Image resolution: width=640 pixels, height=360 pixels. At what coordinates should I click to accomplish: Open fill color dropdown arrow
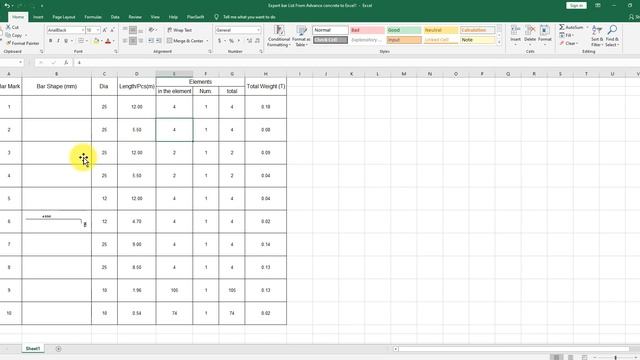pos(102,41)
